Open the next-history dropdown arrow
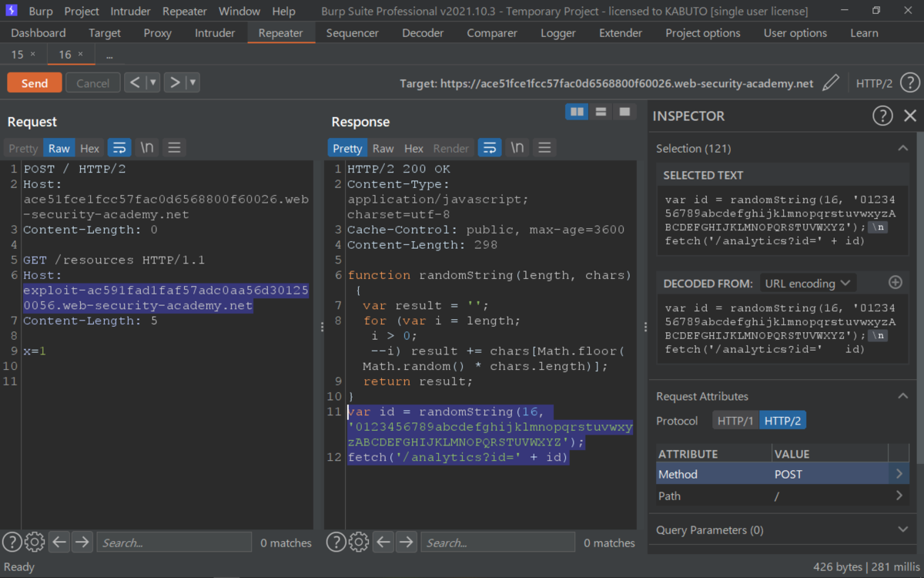Screen dimensions: 924x578 pos(193,82)
